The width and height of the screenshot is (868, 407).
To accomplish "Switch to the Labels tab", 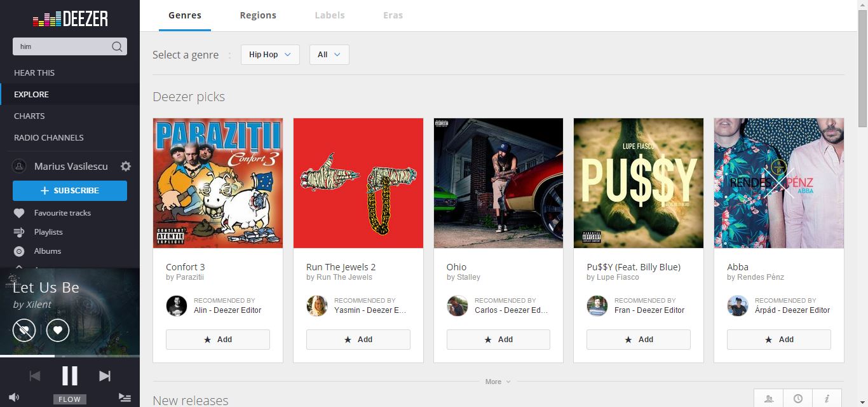I will (330, 15).
